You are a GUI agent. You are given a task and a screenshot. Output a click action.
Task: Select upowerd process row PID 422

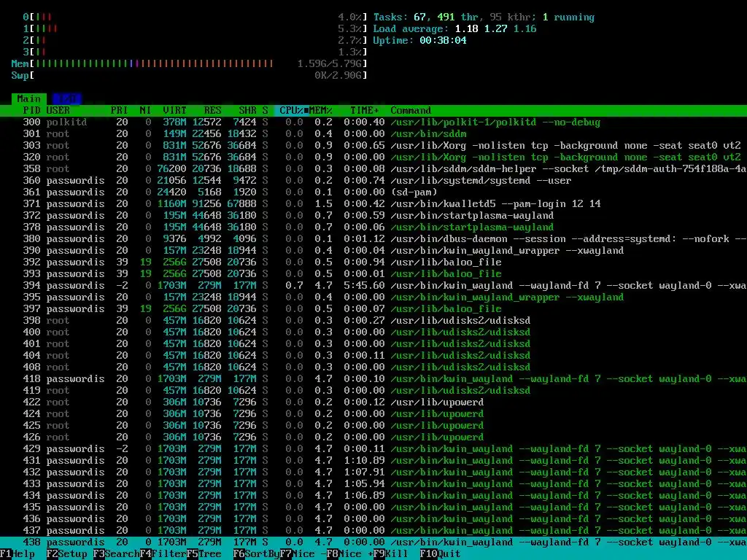coord(373,402)
